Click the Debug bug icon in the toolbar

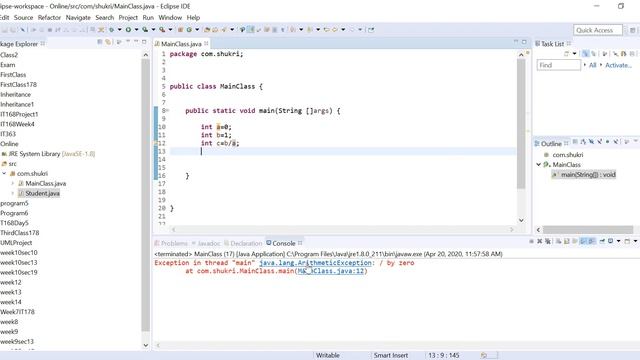coord(111,29)
